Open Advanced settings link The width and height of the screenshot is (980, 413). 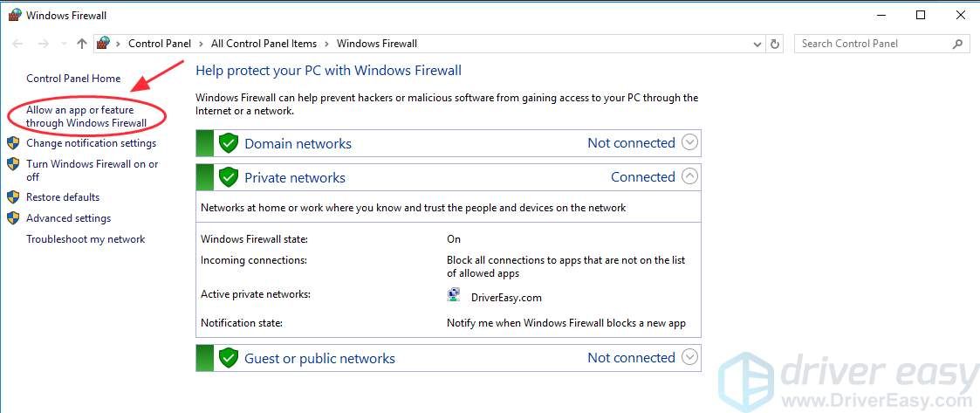point(68,218)
